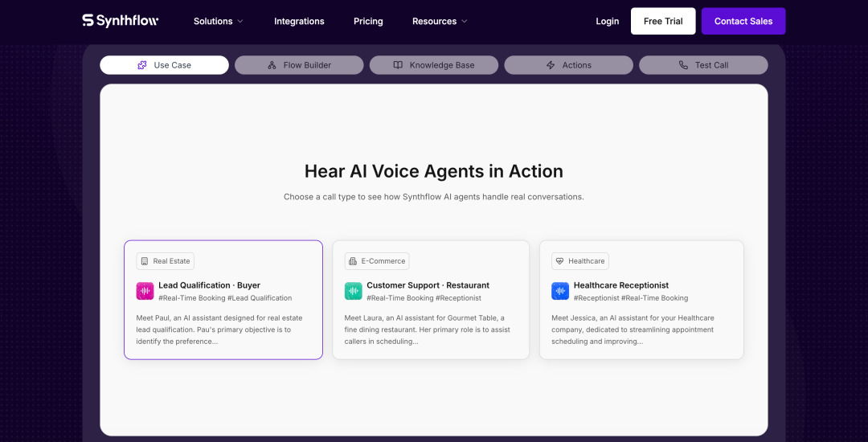Screen dimensions: 868x442
Task: Switch to the Flow Builder tab
Action: pos(299,65)
